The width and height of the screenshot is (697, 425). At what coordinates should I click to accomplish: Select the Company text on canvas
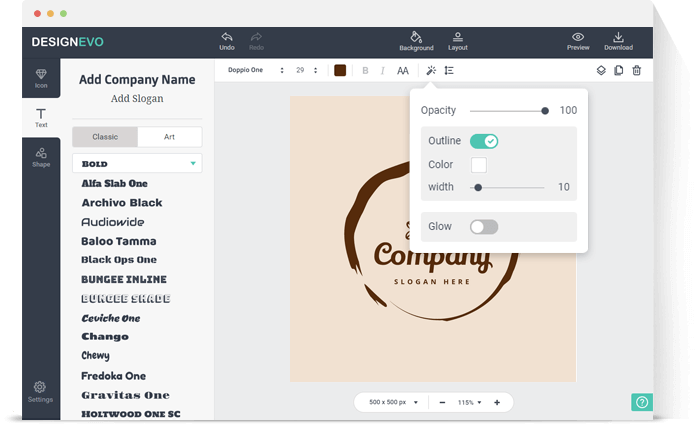point(433,257)
